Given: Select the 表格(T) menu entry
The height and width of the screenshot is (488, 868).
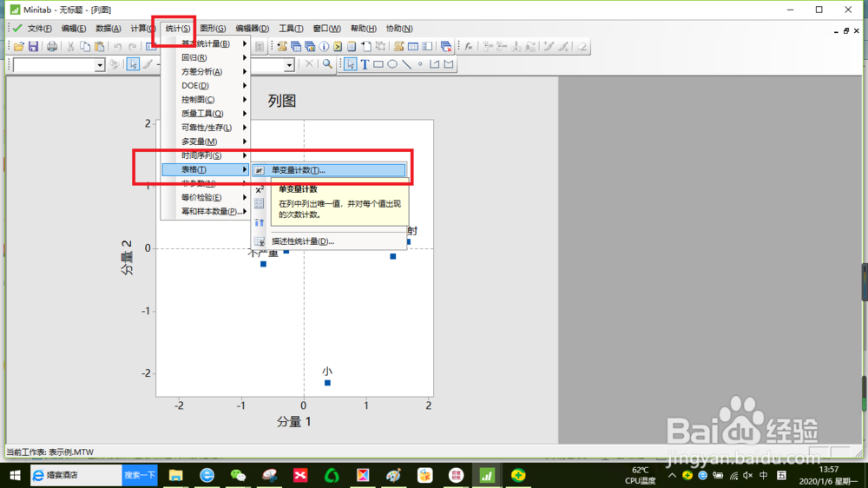Looking at the screenshot, I should coord(206,169).
